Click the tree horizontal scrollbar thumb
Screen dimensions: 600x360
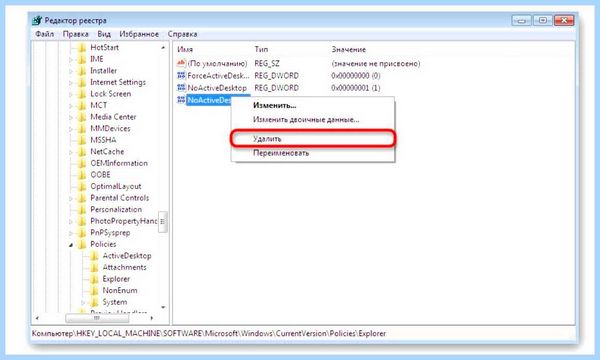(x=97, y=318)
